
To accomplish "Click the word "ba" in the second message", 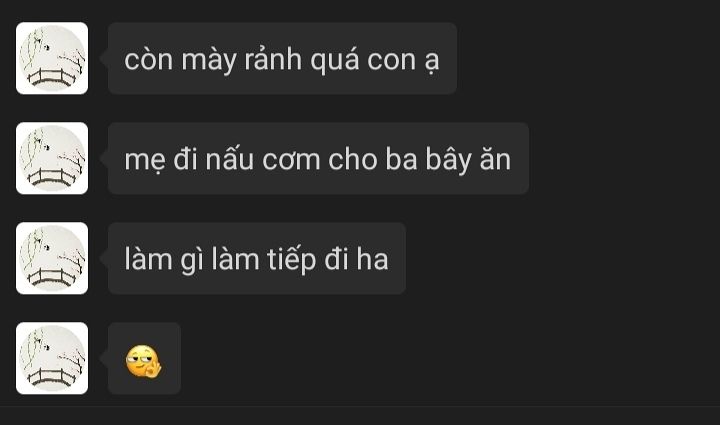I will [x=401, y=160].
